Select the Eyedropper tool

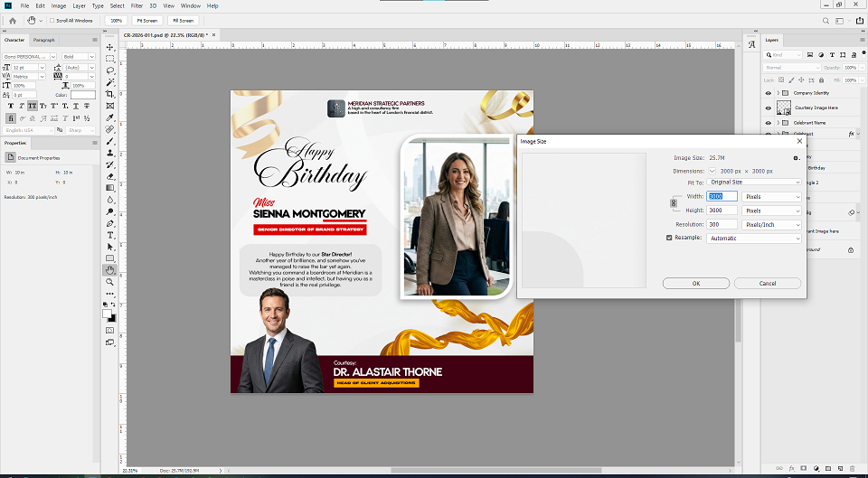point(110,117)
